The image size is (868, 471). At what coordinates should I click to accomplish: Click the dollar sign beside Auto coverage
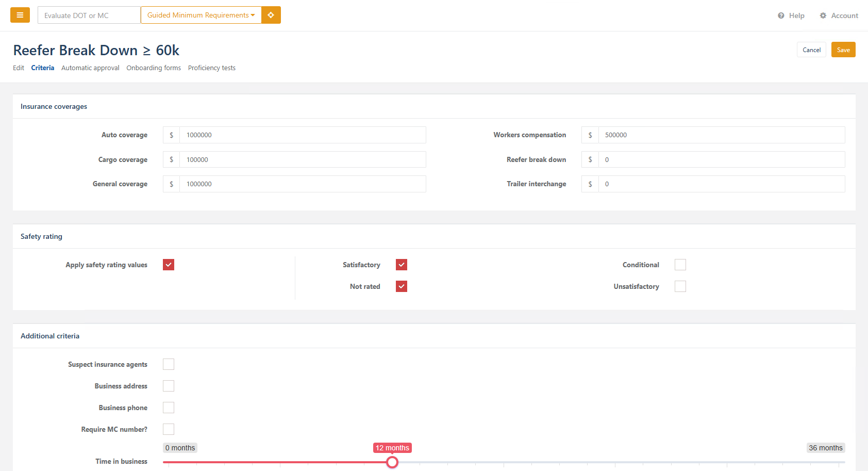[172, 135]
